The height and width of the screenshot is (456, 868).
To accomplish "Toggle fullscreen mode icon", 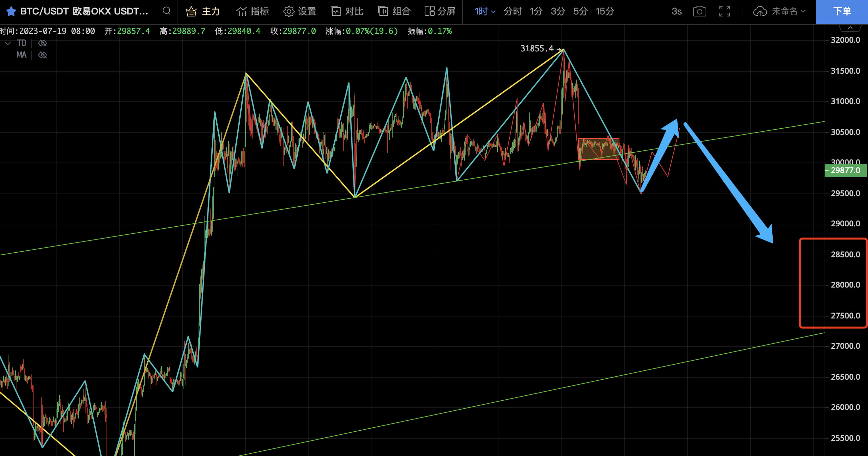I will pos(724,12).
